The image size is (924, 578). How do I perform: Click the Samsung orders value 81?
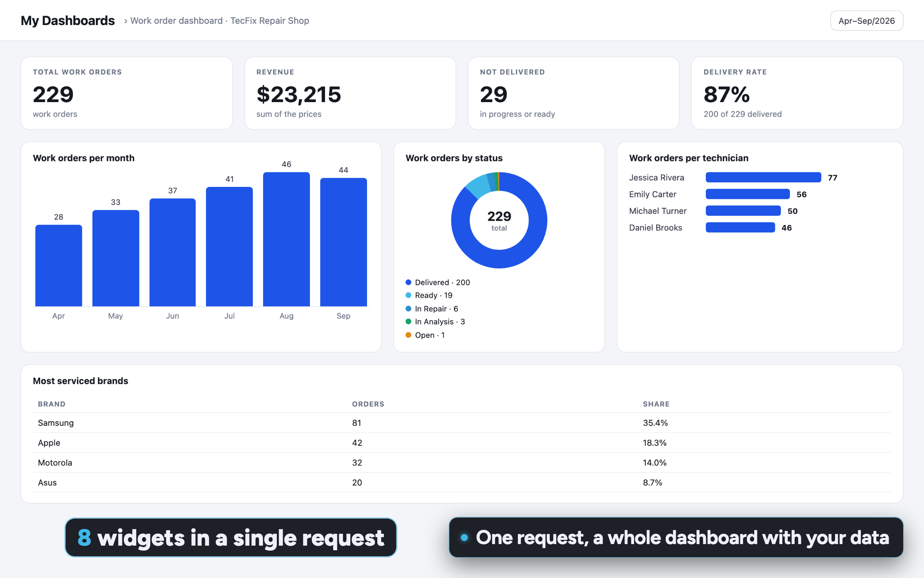[x=357, y=423]
